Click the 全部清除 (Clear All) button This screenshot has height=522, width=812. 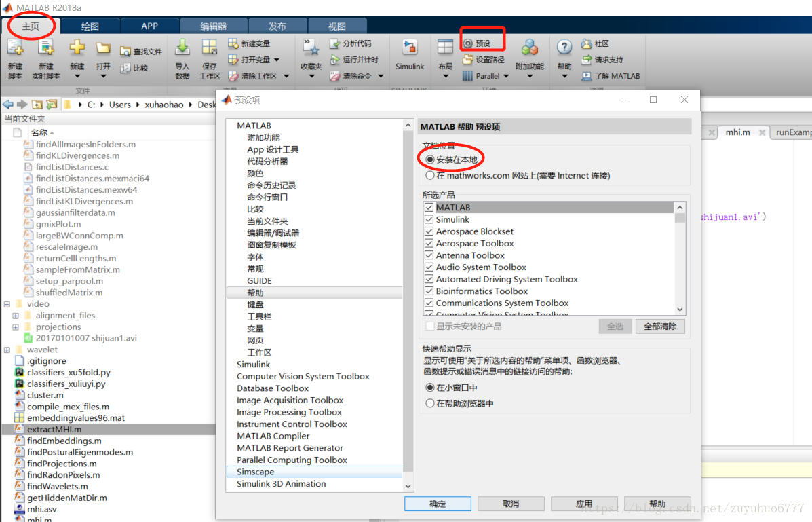point(659,326)
